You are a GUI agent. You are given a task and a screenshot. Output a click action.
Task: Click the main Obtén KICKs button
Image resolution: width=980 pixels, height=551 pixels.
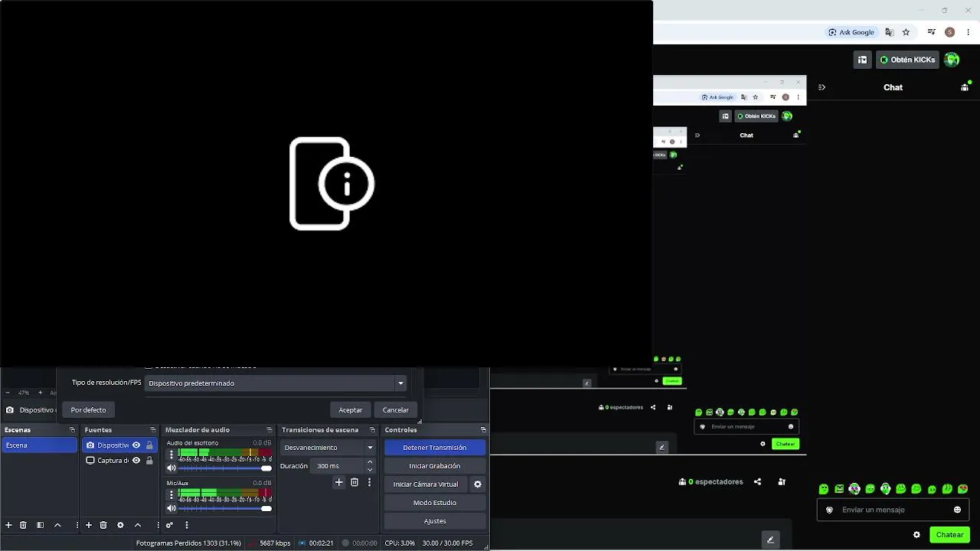tap(908, 60)
